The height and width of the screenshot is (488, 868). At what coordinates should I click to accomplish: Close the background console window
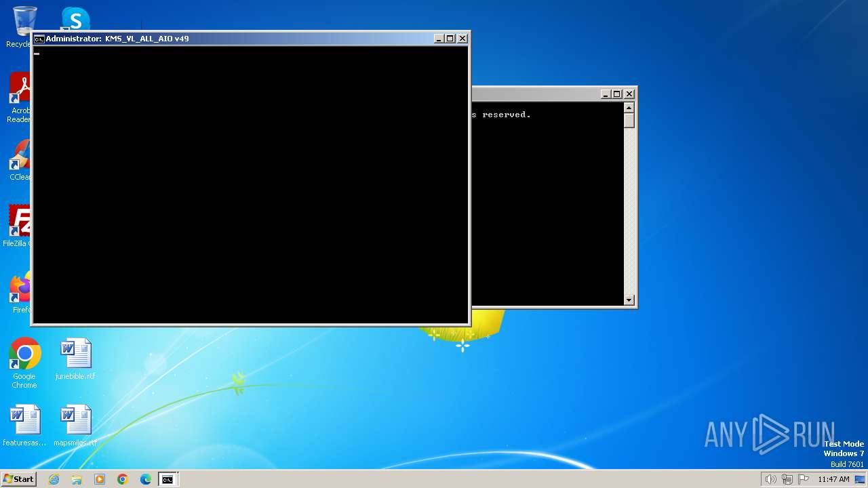pos(629,94)
